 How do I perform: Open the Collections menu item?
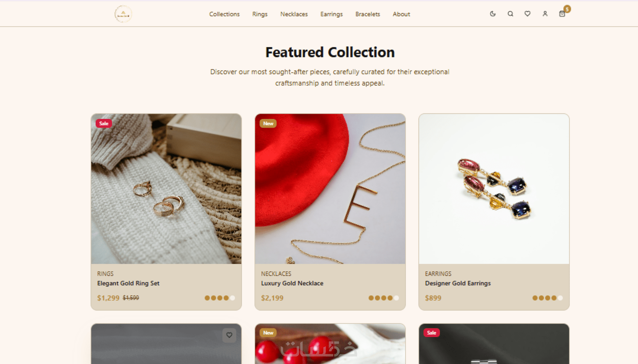[224, 14]
